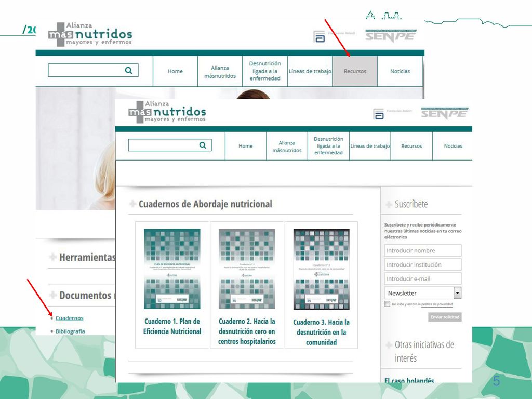
Task: Open Alianza másnutridos menu in back window
Action: point(220,72)
